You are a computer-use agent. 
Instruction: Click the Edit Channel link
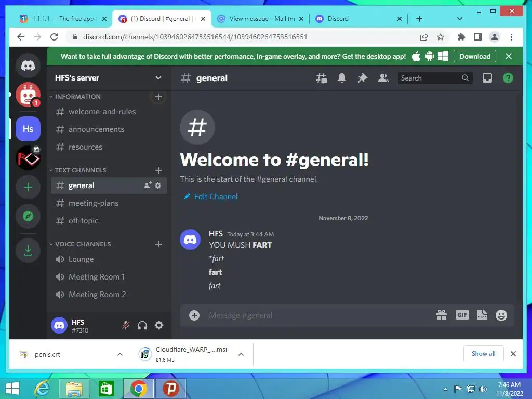pyautogui.click(x=211, y=197)
